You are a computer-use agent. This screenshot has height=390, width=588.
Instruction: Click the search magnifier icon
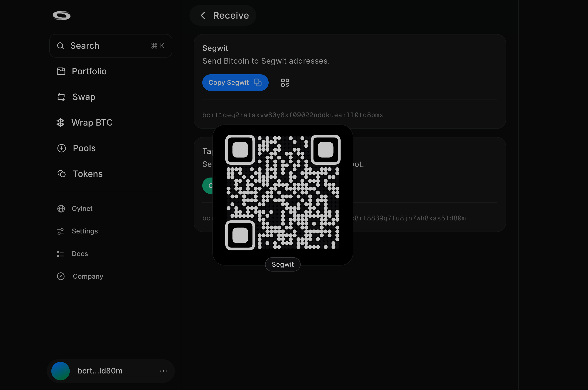pos(60,46)
